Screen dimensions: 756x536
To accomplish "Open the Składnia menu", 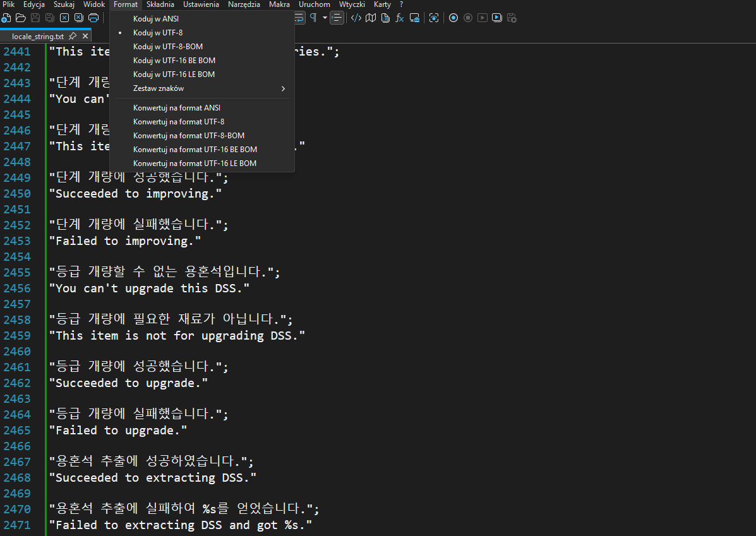I will coord(160,4).
